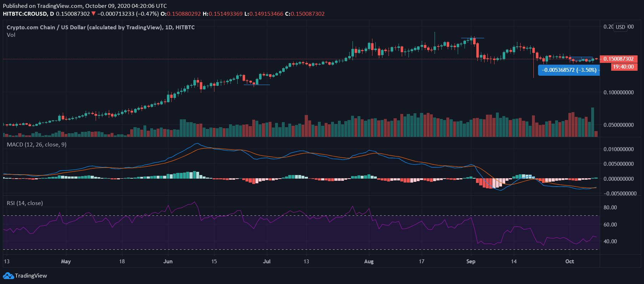Click the high value H:0.151493369
Screen dimensions: 644x284
[x=223, y=14]
